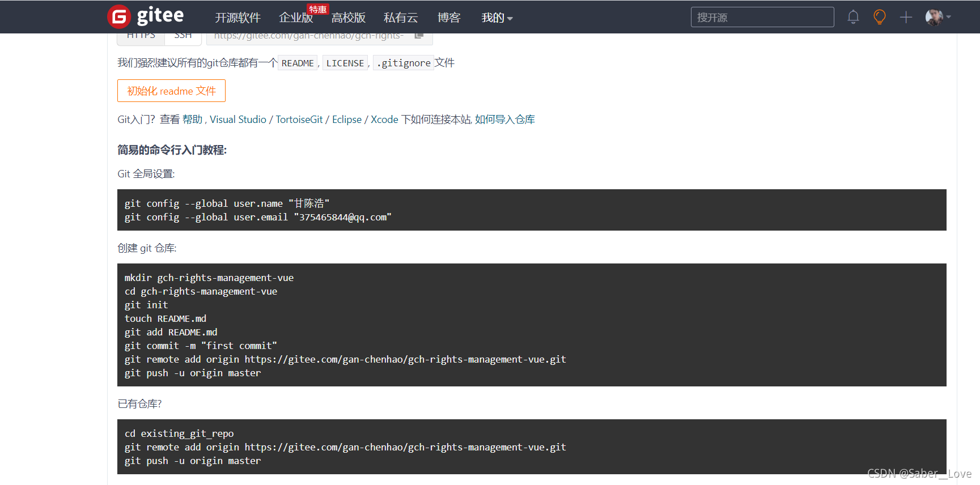Click the 已有仓库? label
This screenshot has width=980, height=485.
[139, 404]
